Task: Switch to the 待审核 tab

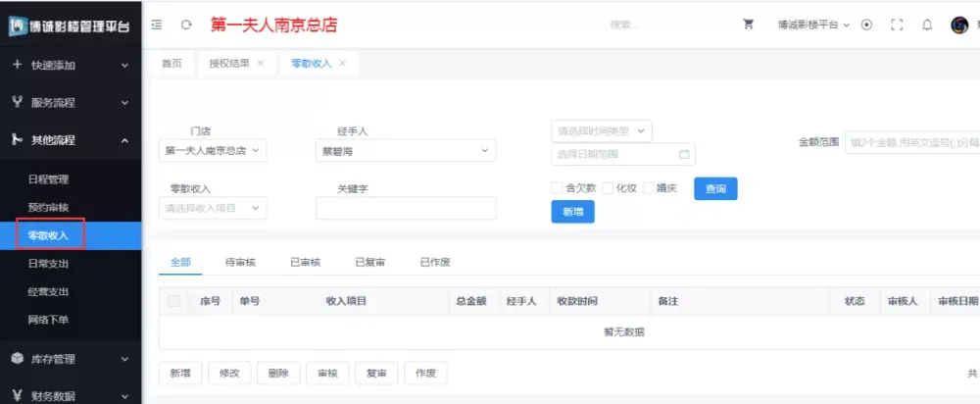Action: pyautogui.click(x=240, y=263)
